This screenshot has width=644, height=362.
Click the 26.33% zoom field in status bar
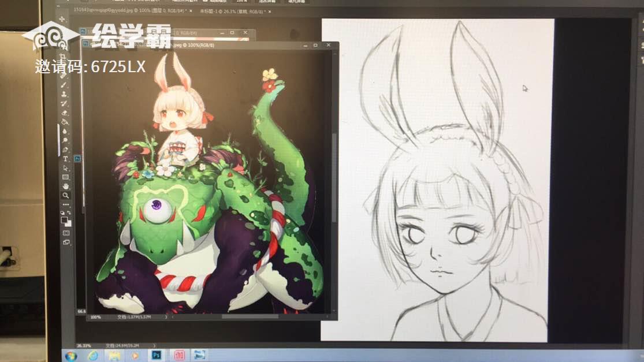point(84,346)
